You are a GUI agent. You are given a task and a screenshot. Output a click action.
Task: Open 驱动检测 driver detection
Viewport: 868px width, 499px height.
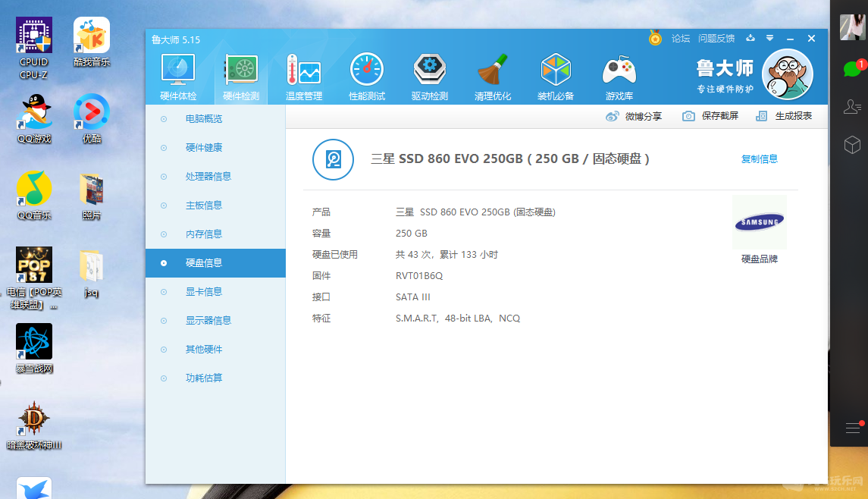[x=430, y=77]
